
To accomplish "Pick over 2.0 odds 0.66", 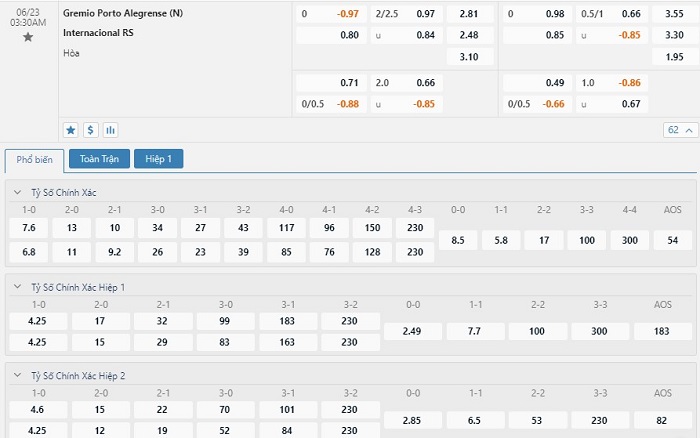I will pyautogui.click(x=407, y=83).
